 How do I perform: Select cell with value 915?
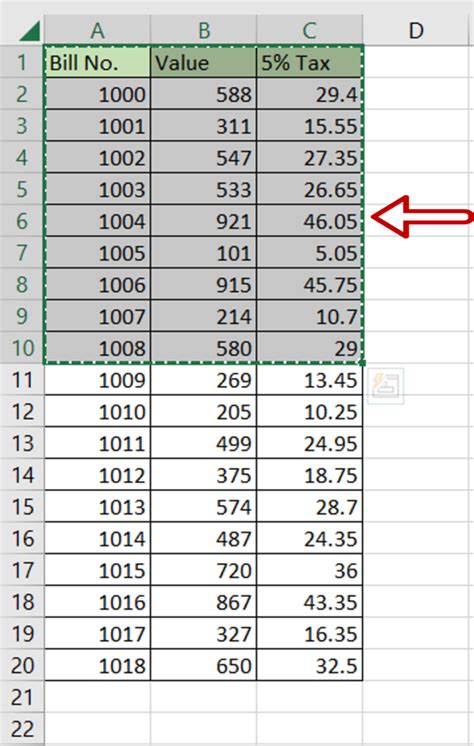204,285
